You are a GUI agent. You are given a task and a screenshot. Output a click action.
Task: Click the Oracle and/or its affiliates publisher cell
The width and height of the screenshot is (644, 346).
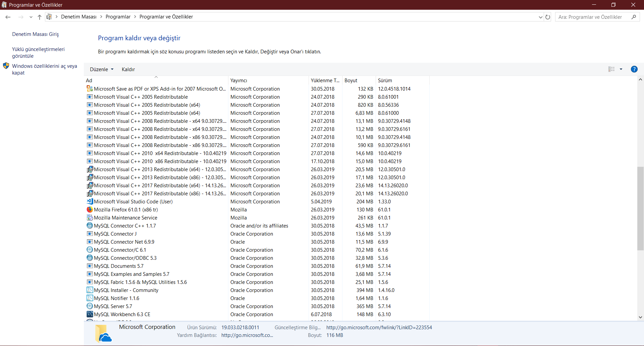[259, 226]
